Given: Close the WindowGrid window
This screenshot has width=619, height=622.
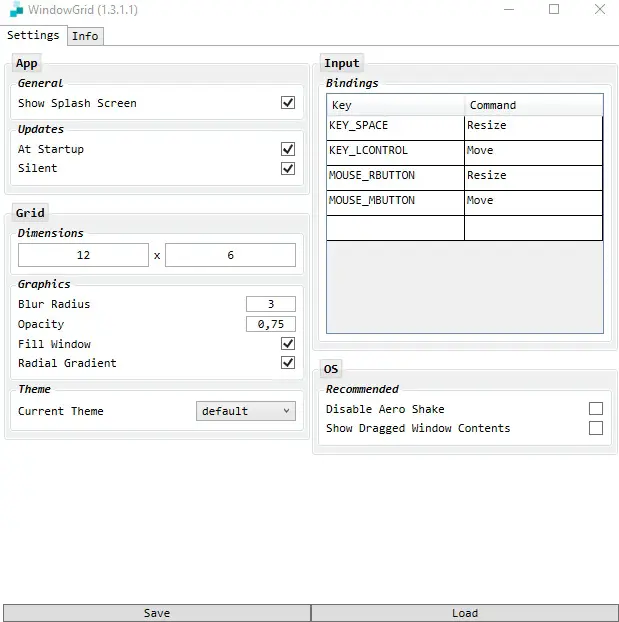Looking at the screenshot, I should tap(600, 9).
